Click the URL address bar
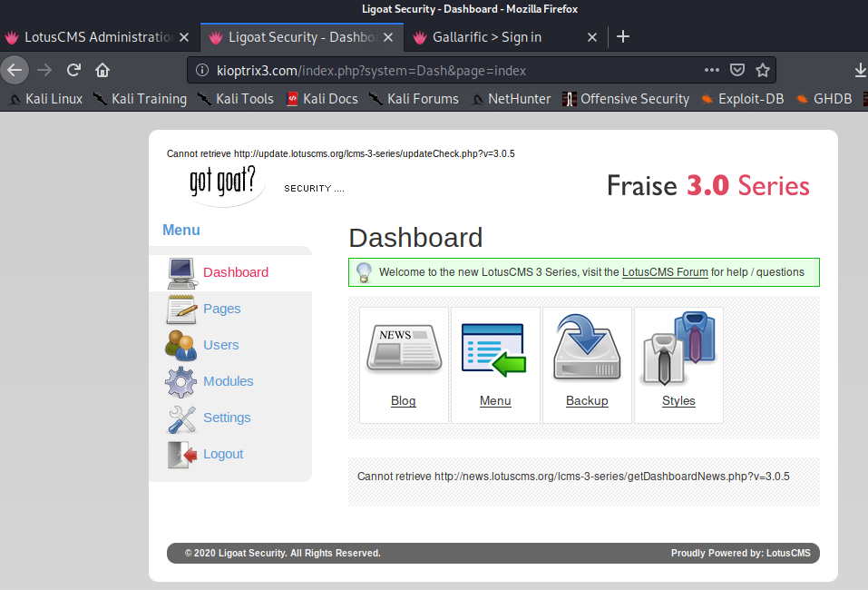 coord(482,71)
